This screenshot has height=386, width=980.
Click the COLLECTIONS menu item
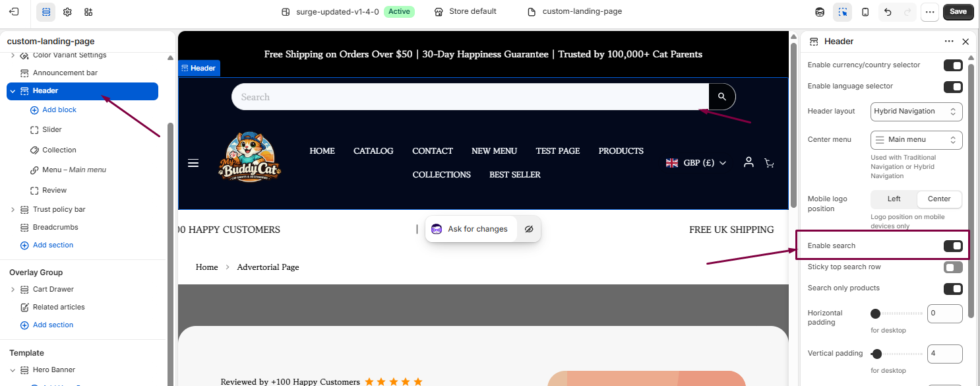click(x=441, y=175)
